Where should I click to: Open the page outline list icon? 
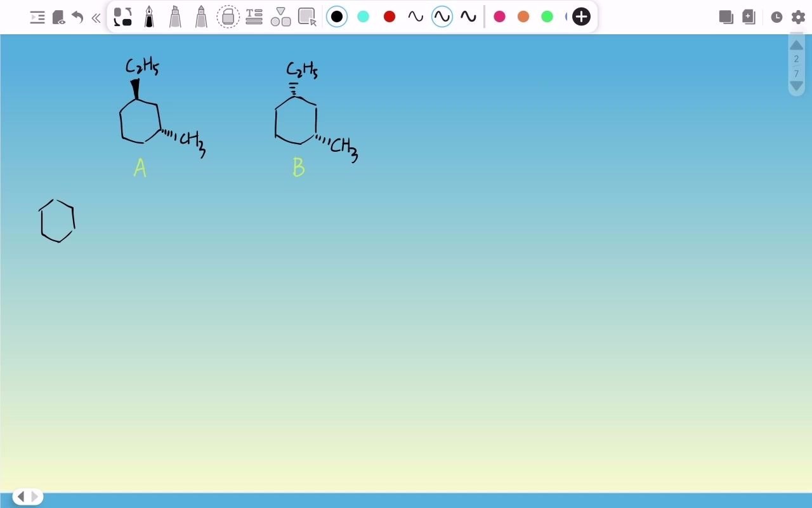point(37,17)
